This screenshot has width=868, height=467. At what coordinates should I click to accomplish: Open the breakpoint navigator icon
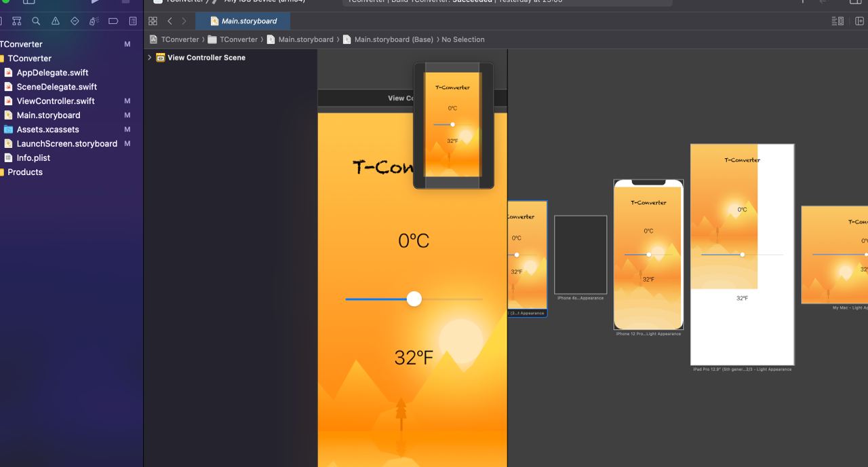(x=113, y=21)
